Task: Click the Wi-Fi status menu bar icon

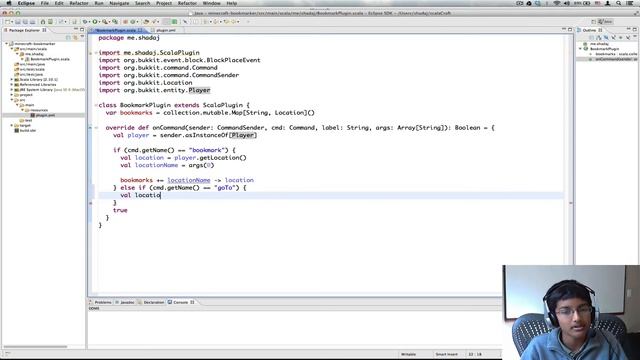Action: [557, 3]
